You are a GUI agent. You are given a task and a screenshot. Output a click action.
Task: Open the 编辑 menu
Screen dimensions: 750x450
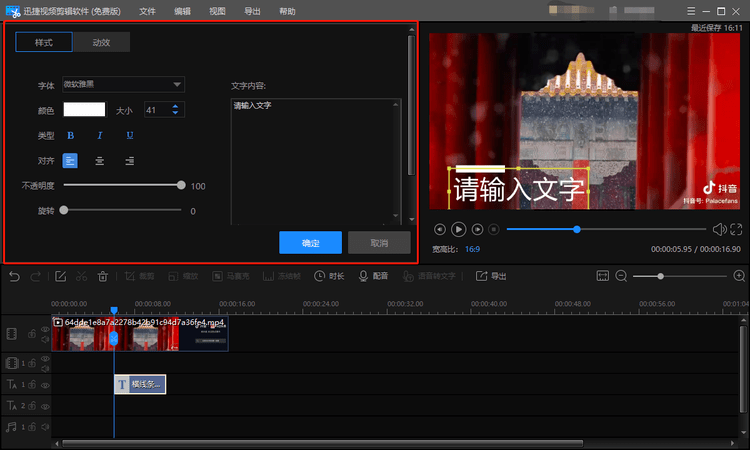(182, 11)
